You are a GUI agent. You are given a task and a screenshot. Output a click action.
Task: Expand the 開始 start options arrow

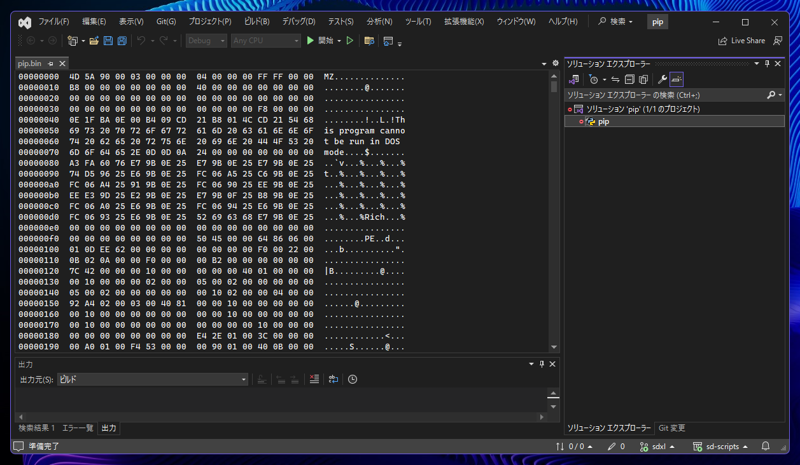coord(339,41)
